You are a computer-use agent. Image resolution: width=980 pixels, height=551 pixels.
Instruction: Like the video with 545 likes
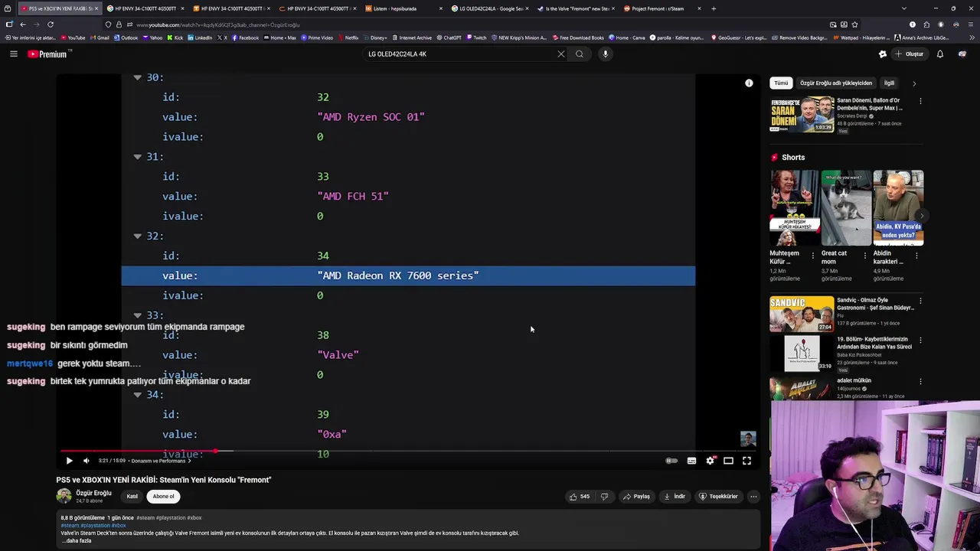pyautogui.click(x=580, y=497)
